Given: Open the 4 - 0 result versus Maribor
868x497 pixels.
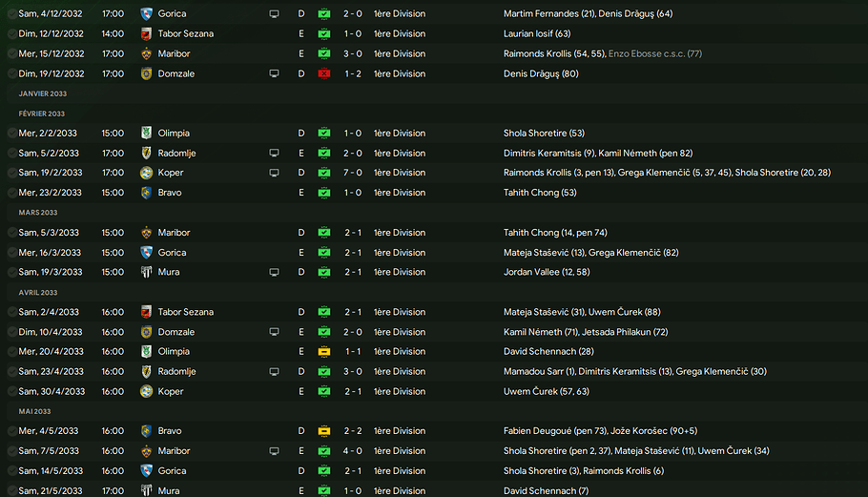Looking at the screenshot, I should 352,451.
